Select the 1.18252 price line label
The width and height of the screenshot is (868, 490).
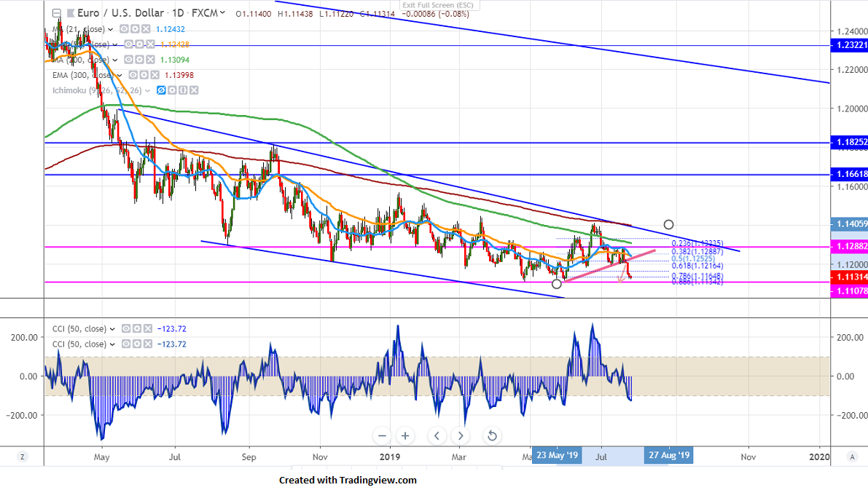click(849, 142)
